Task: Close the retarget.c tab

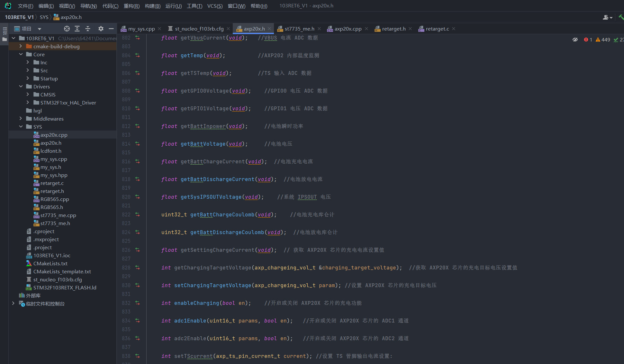Action: [454, 29]
